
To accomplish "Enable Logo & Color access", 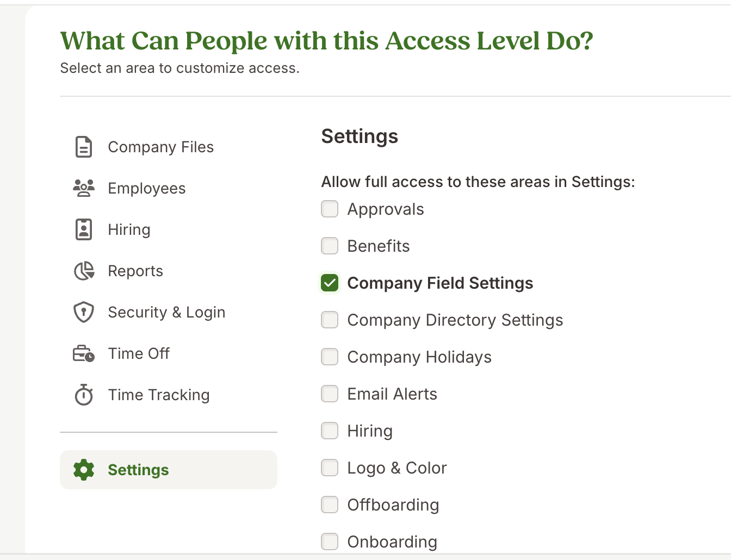I will click(330, 468).
